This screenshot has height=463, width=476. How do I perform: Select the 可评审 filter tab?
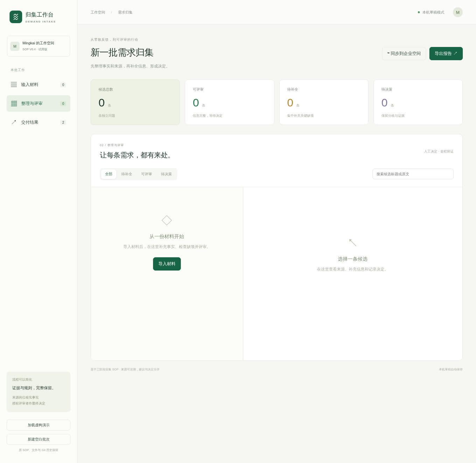point(146,174)
